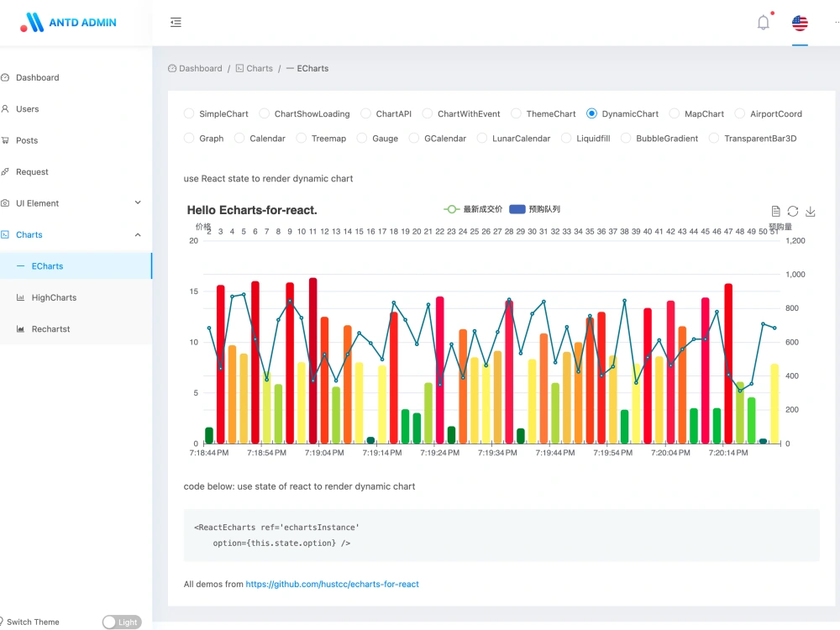Select TransparentBar3D radio option

pos(714,139)
